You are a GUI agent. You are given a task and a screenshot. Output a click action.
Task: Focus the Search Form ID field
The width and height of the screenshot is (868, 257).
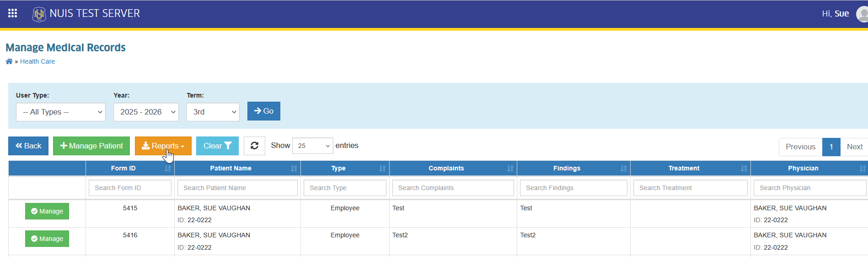130,188
